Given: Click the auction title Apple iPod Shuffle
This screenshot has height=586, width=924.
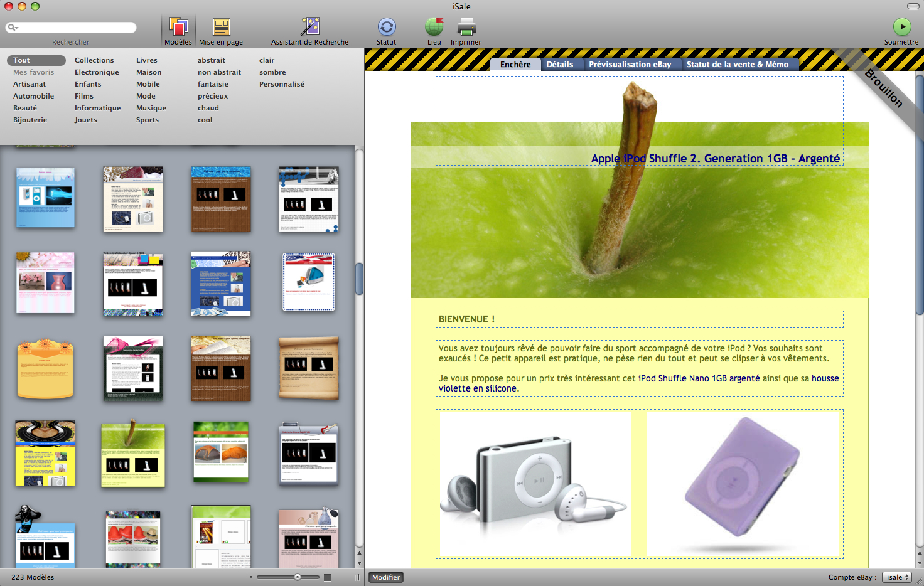Looking at the screenshot, I should (x=715, y=159).
